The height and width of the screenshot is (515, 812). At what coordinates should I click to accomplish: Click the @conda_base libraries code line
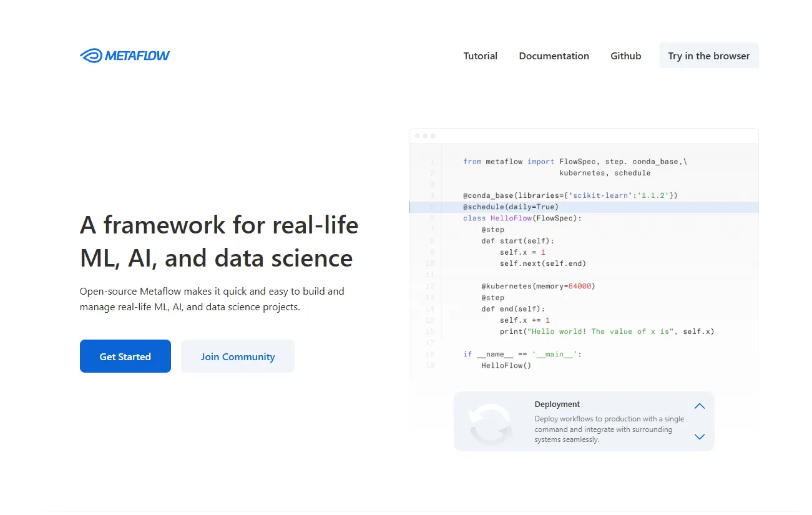(x=570, y=195)
